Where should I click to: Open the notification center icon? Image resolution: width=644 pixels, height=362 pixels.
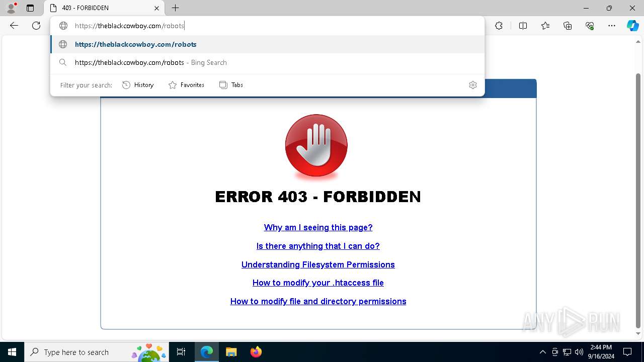click(x=627, y=352)
